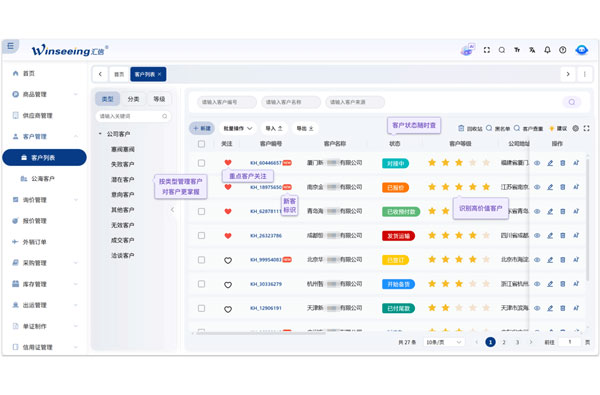Switch to the 分类 tab
This screenshot has height=395, width=600.
pyautogui.click(x=133, y=99)
